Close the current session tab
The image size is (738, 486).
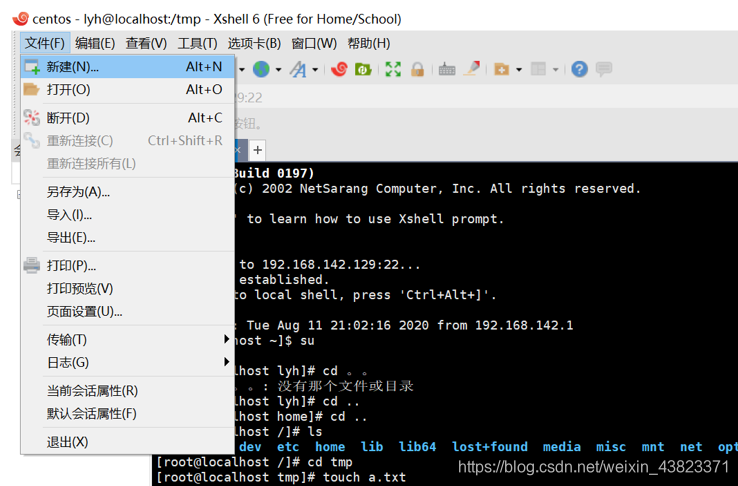238,150
